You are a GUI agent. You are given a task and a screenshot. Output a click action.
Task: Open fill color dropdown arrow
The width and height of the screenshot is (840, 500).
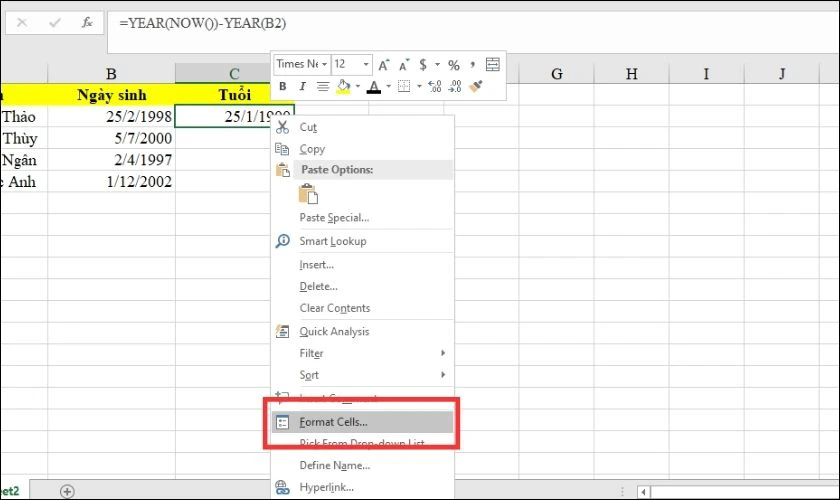click(x=358, y=86)
